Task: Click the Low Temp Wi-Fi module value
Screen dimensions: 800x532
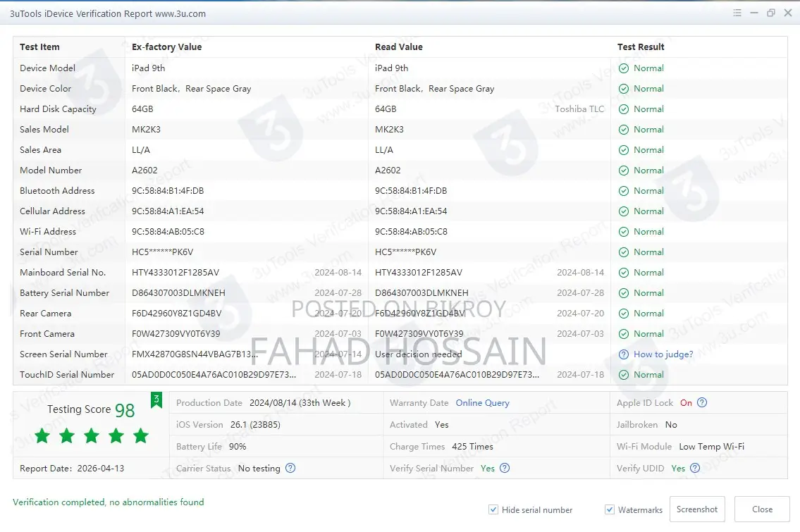Action: [x=711, y=446]
